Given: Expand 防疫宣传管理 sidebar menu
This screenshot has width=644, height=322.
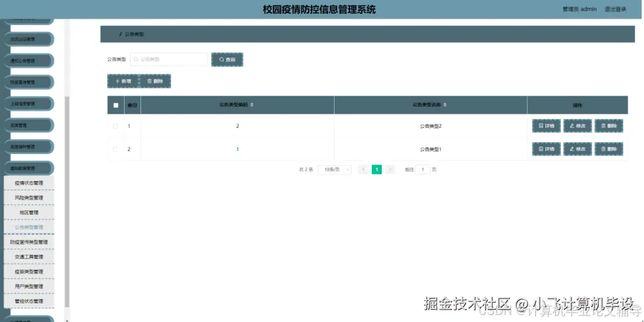Looking at the screenshot, I should [x=29, y=82].
